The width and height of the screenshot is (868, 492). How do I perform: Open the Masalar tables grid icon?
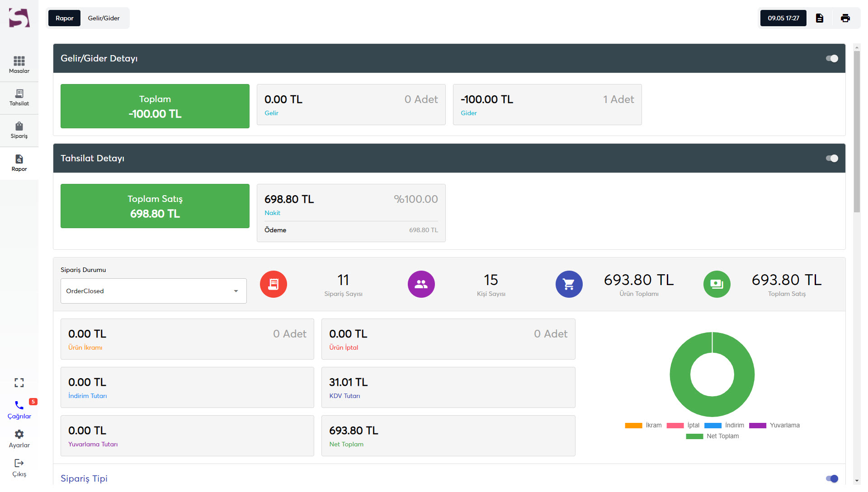[x=19, y=61]
